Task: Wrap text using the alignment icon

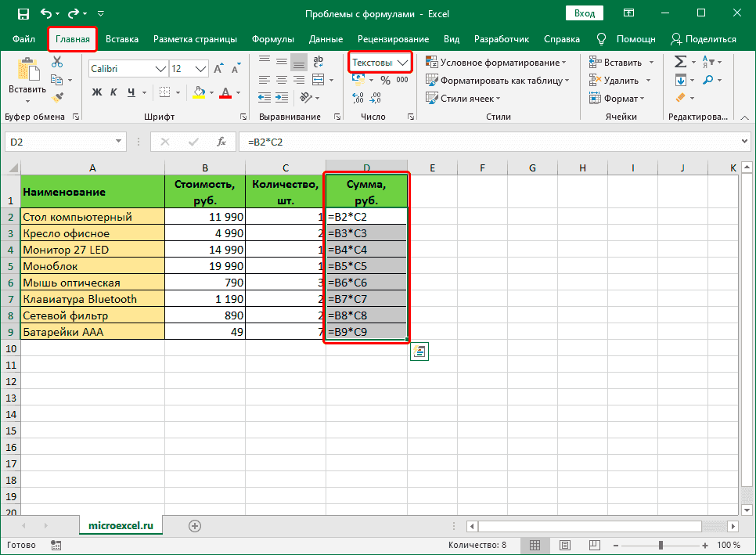Action: tap(319, 61)
